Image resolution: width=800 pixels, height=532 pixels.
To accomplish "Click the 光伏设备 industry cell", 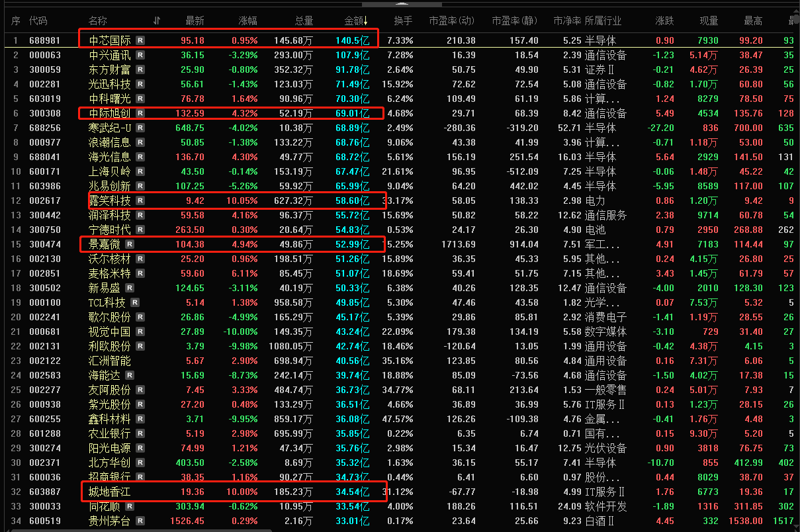I will (x=605, y=448).
